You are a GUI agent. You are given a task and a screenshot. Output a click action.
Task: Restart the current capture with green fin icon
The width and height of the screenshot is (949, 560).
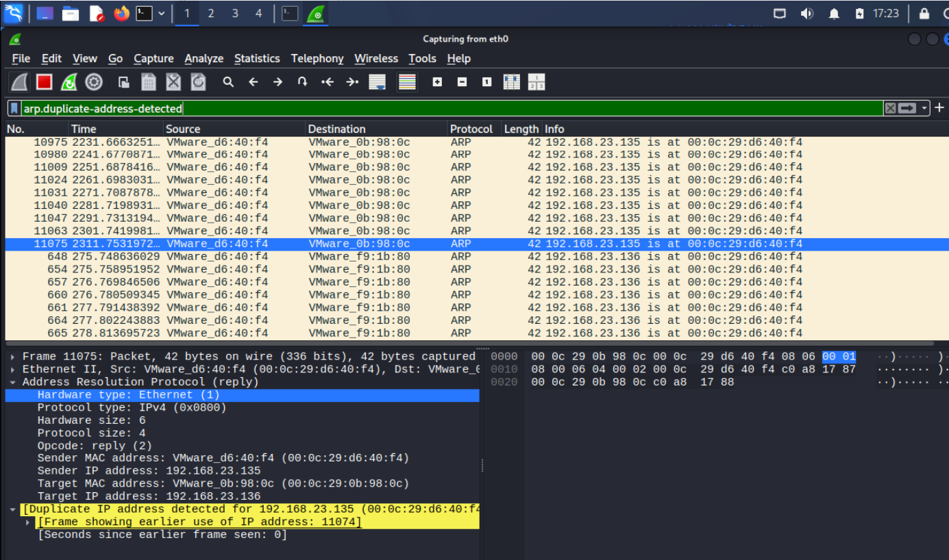[69, 82]
